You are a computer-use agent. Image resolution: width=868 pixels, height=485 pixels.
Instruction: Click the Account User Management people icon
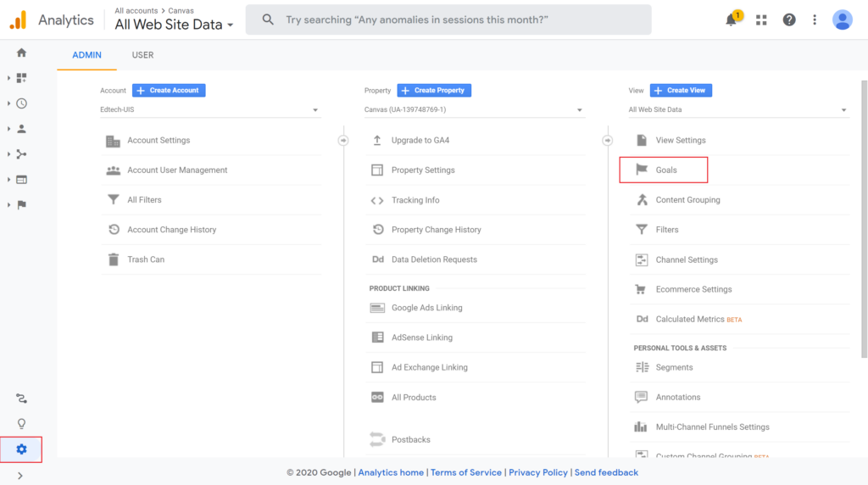click(x=113, y=170)
